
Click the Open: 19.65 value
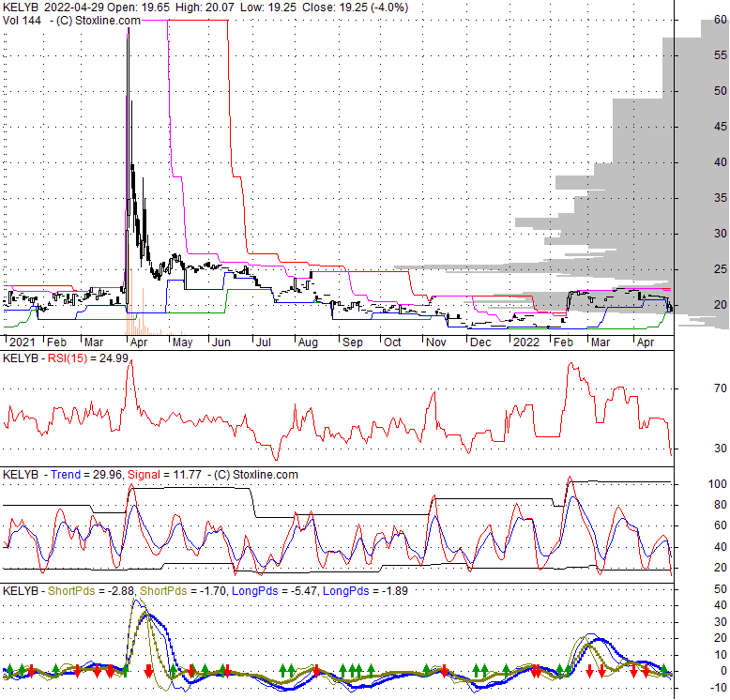pyautogui.click(x=138, y=8)
